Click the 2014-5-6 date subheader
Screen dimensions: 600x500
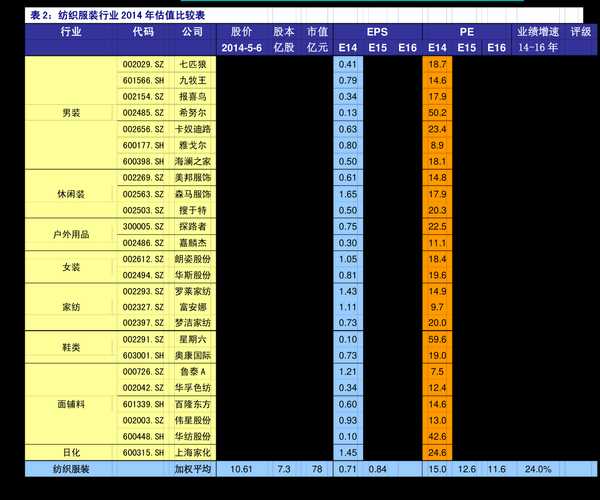tap(241, 48)
